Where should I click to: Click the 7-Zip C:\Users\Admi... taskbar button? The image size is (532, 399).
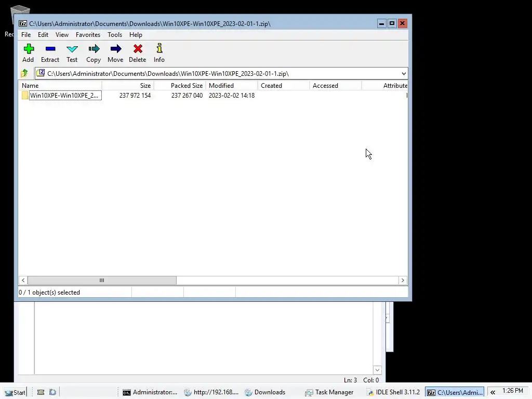pyautogui.click(x=455, y=392)
